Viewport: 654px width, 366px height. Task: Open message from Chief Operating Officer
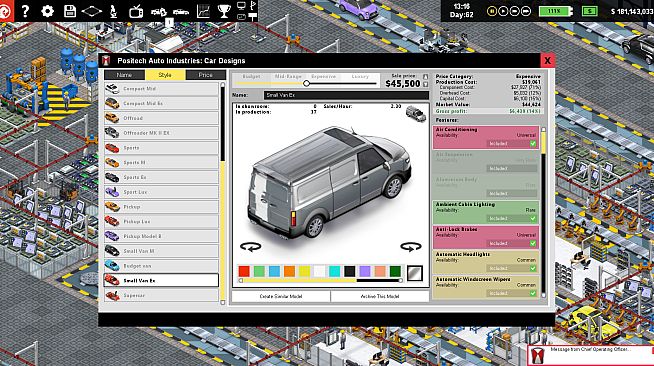[x=591, y=355]
